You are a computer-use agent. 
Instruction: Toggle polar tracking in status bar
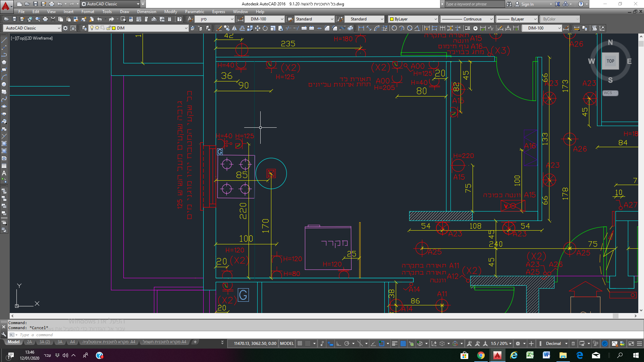click(347, 343)
